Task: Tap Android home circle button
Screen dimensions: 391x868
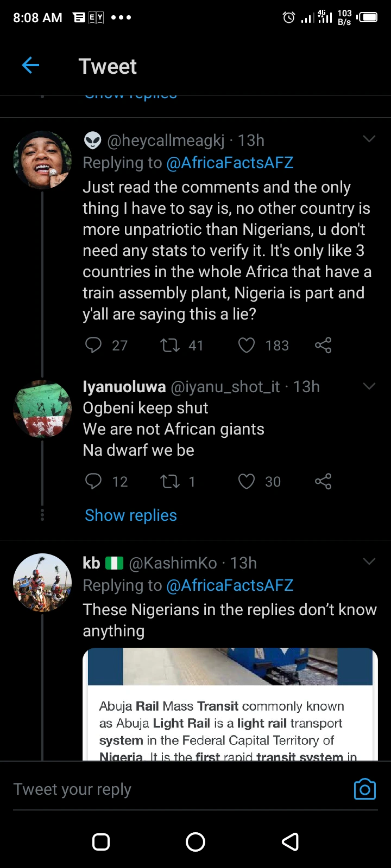Action: (195, 842)
